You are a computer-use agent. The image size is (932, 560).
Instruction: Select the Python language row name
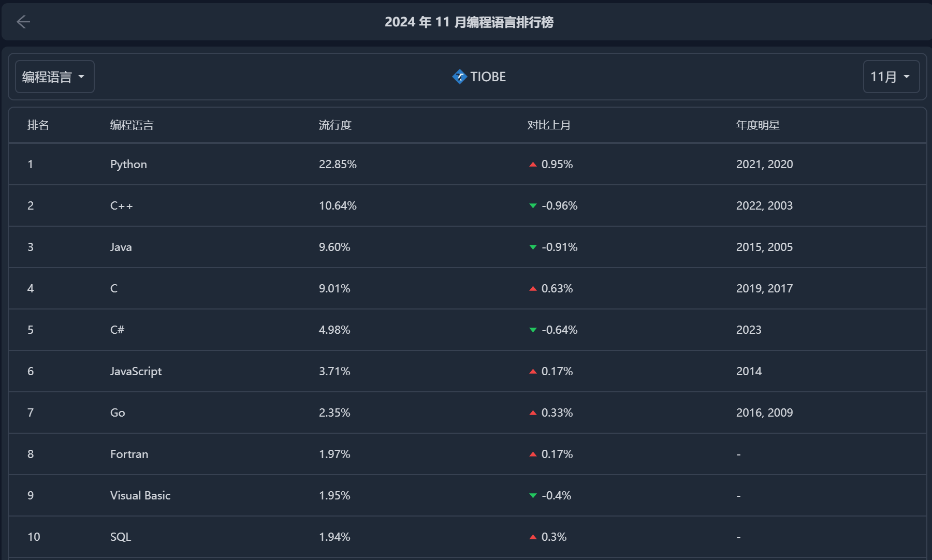[x=128, y=165]
